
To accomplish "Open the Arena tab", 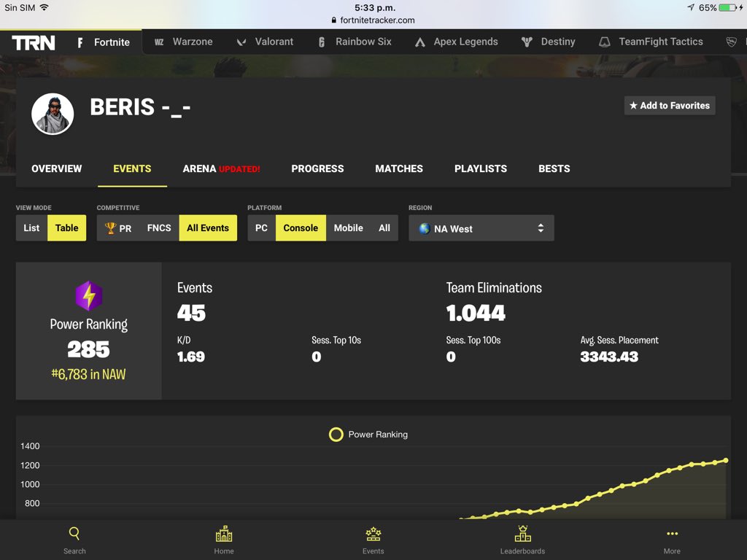I will (x=221, y=168).
